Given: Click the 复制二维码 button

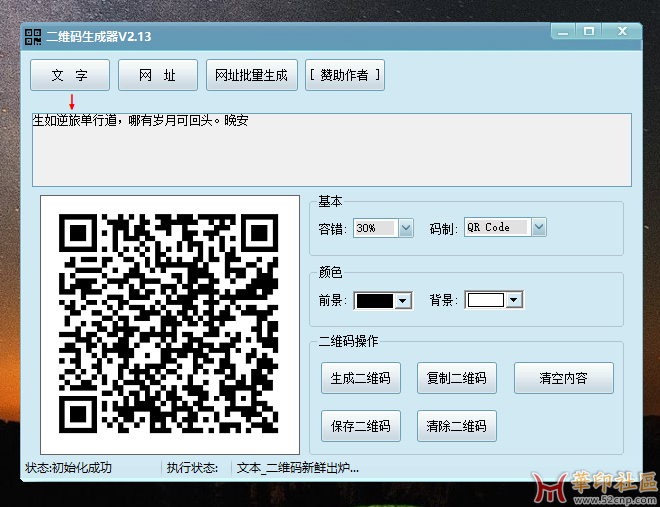Looking at the screenshot, I should point(457,378).
